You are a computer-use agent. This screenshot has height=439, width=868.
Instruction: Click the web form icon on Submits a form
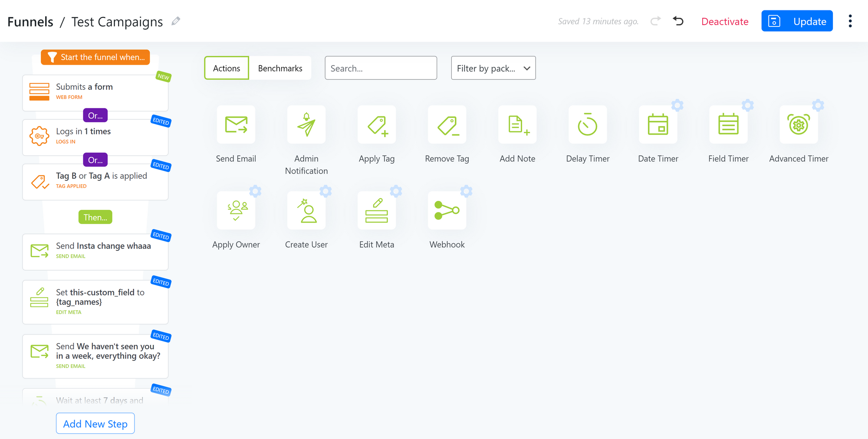point(39,92)
